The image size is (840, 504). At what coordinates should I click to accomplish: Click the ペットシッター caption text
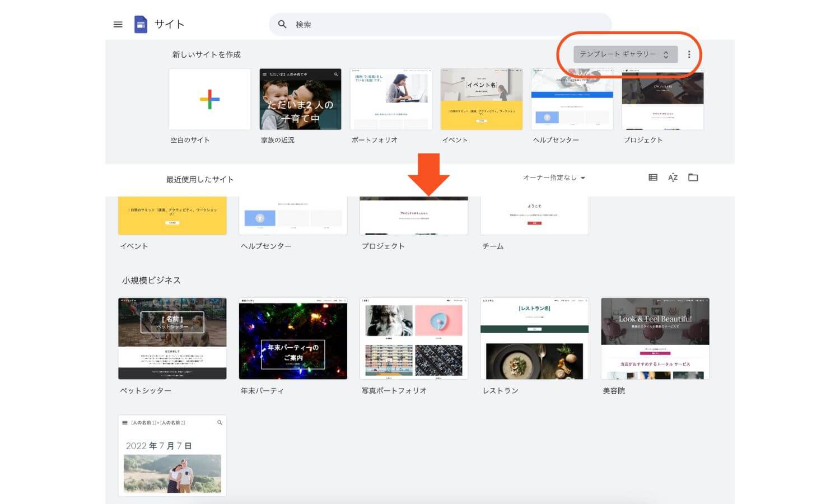[x=146, y=390]
